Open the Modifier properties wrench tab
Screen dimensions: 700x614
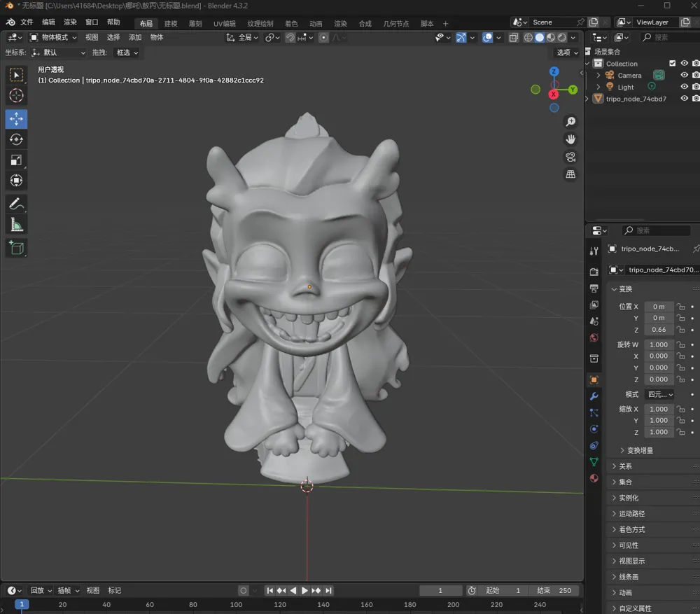pos(594,396)
